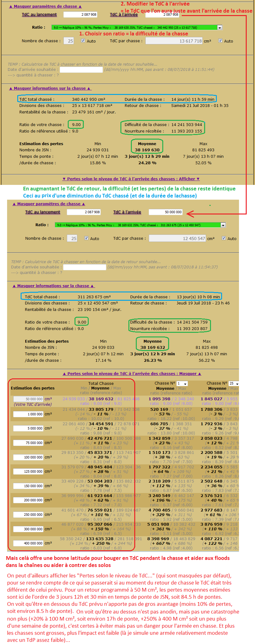Image resolution: width=255 pixels, height=644 pixels.
Task: Click difficulty value '14 241 503 944'
Action: [x=187, y=124]
